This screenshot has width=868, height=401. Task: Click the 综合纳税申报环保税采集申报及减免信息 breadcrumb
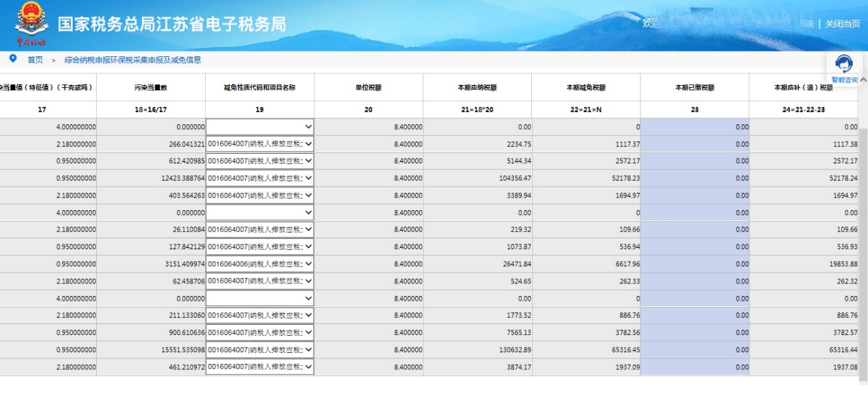(132, 60)
